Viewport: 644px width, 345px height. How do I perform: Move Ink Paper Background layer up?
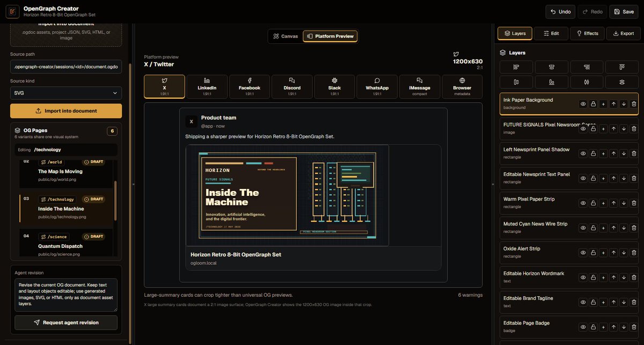613,104
